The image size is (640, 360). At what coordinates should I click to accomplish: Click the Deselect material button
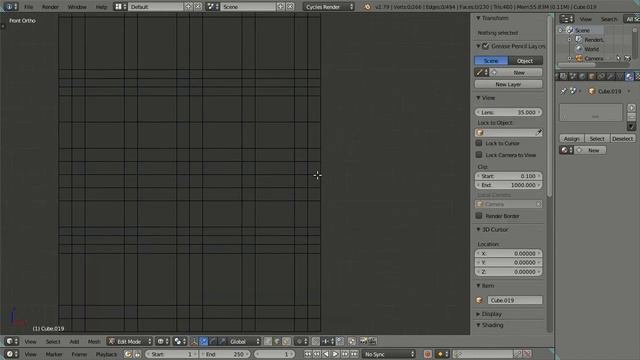pyautogui.click(x=622, y=139)
